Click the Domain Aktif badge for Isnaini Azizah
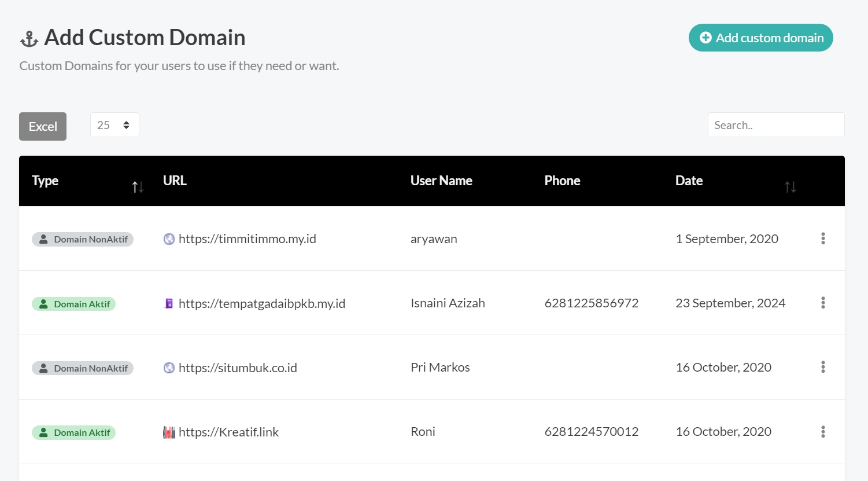This screenshot has height=481, width=868. [x=74, y=304]
